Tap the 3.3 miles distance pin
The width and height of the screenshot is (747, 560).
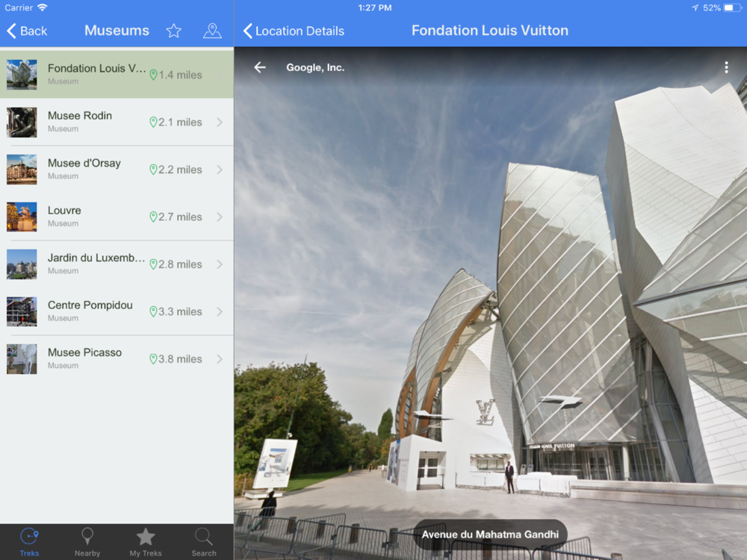(x=153, y=311)
